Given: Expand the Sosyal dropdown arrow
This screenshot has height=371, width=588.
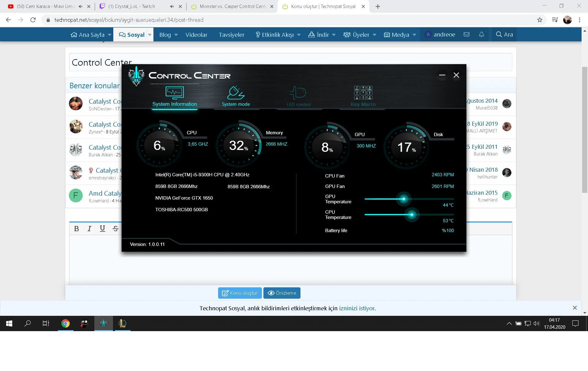Looking at the screenshot, I should click(x=150, y=35).
